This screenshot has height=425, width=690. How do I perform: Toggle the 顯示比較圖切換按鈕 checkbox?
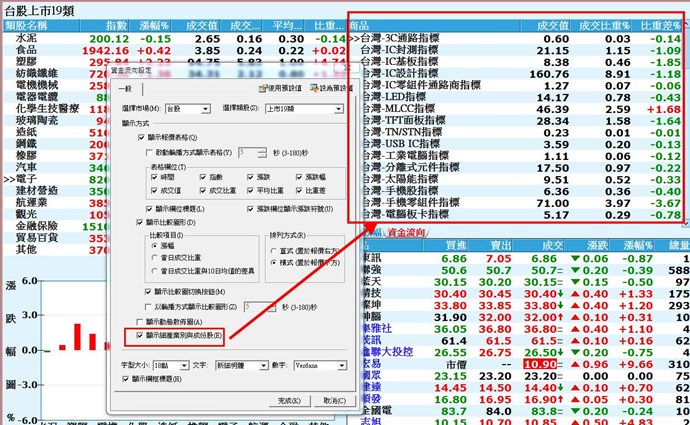pos(148,292)
